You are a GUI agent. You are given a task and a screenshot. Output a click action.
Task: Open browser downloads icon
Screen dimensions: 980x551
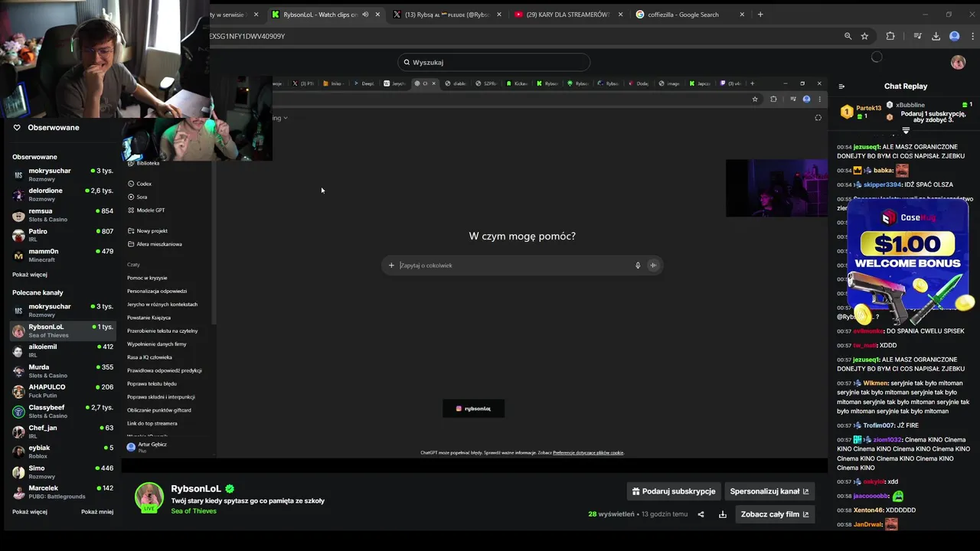click(x=936, y=36)
